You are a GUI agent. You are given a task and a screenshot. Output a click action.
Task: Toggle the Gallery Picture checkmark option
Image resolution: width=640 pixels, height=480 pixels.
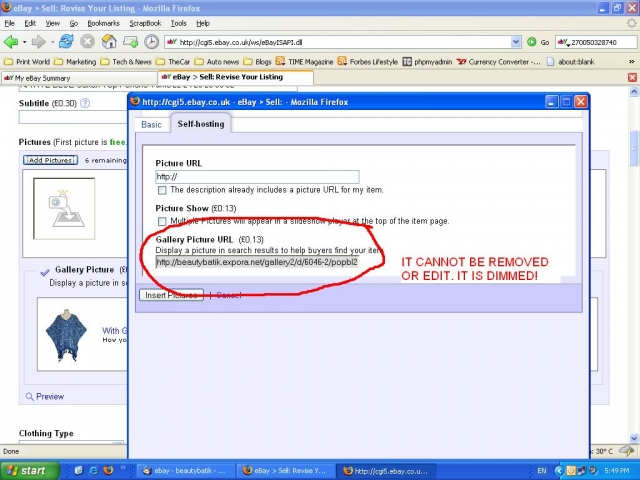click(x=43, y=271)
